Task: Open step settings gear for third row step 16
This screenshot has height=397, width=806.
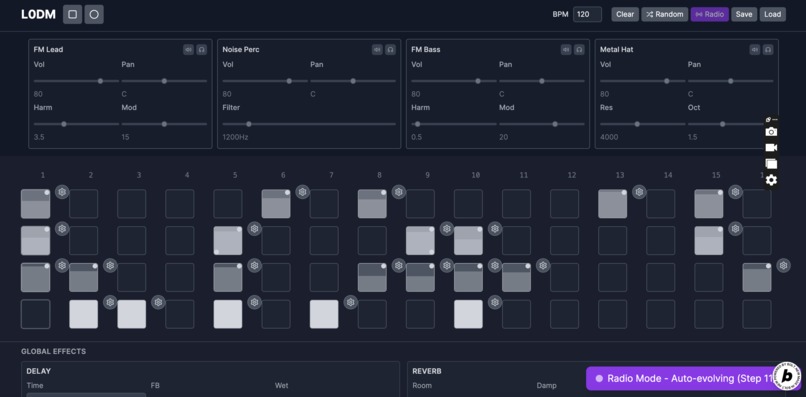Action: coord(783,265)
